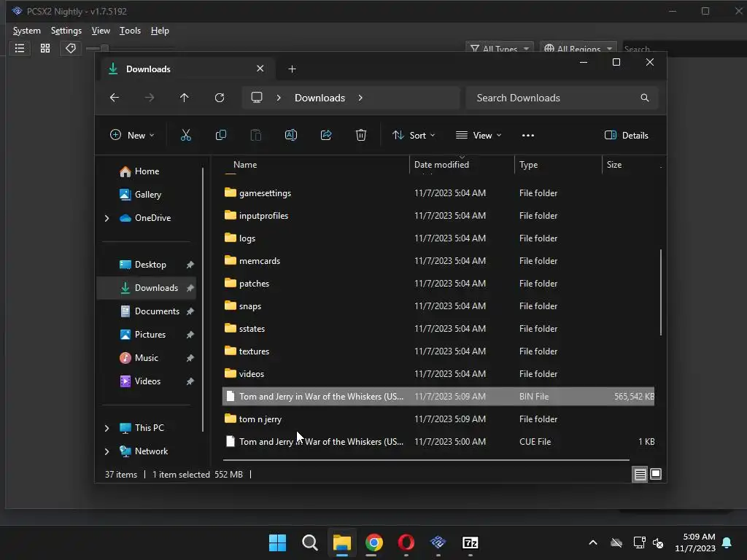The image size is (747, 560).
Task: Select PCSX2 game list view icon
Action: (20, 48)
